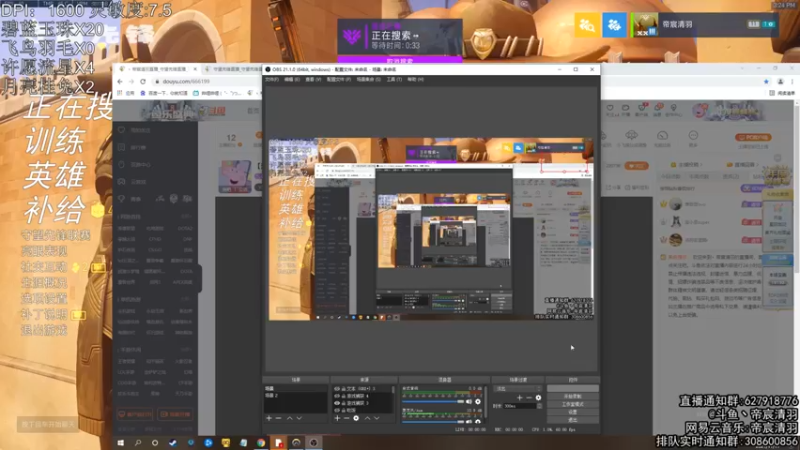This screenshot has width=800, height=450.
Task: Remove the selected source with minus icon
Action: [346, 418]
